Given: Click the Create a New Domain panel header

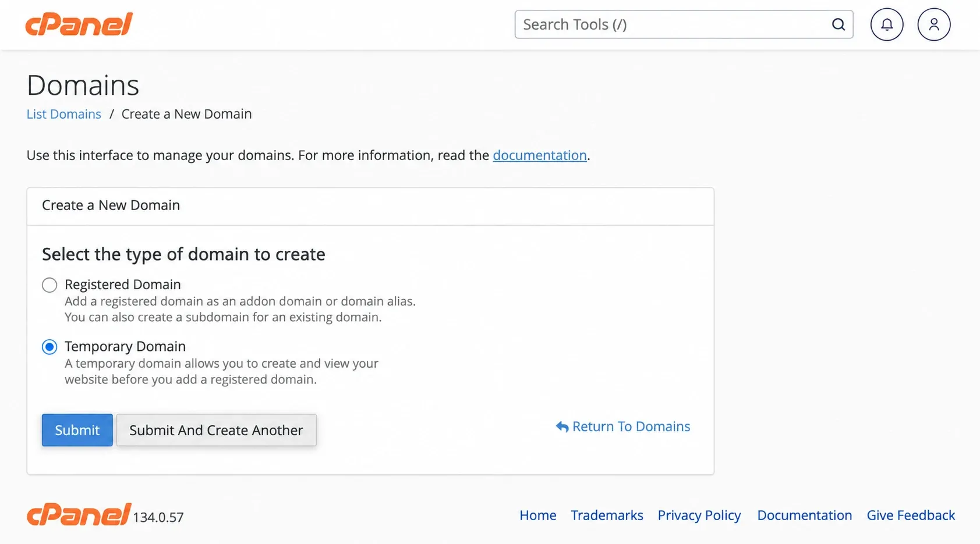Looking at the screenshot, I should click(370, 206).
